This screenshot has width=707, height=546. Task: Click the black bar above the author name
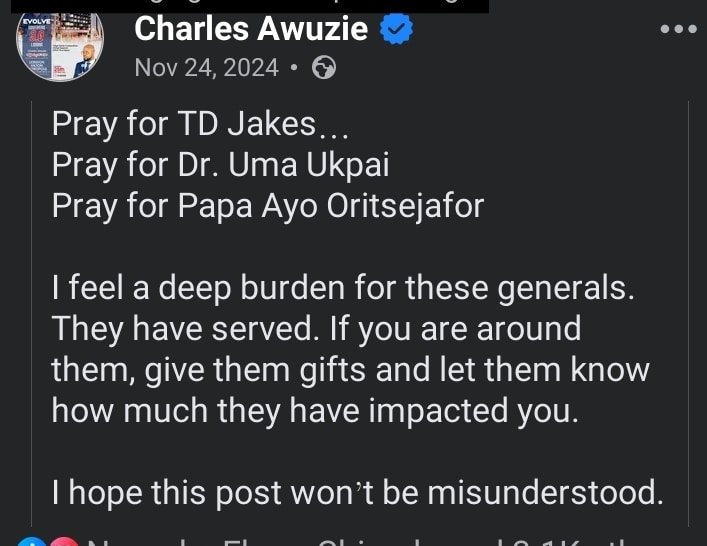300,5
